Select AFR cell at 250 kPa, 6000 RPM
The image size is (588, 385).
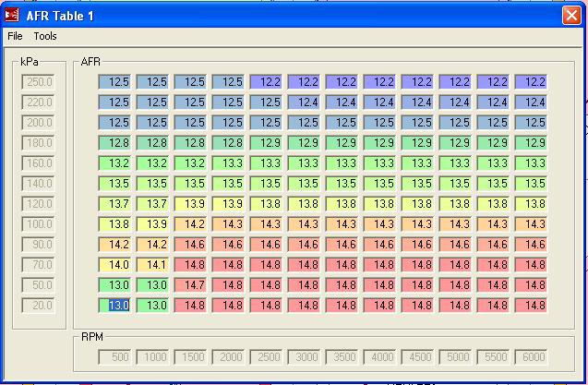tap(530, 81)
